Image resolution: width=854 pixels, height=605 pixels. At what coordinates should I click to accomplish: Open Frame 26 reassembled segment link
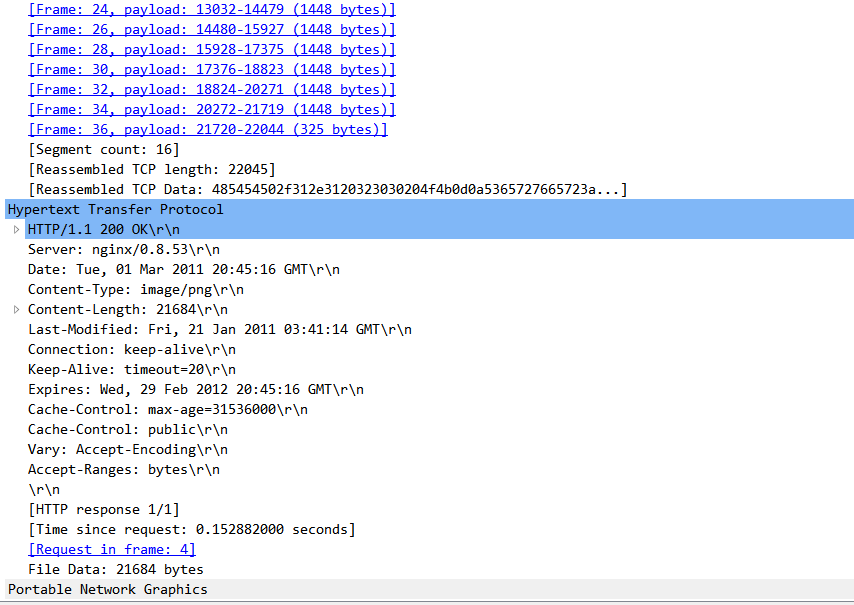[x=212, y=29]
